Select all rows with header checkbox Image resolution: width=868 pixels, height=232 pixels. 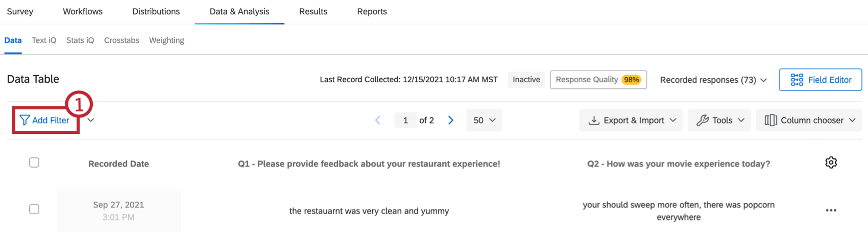(x=34, y=163)
